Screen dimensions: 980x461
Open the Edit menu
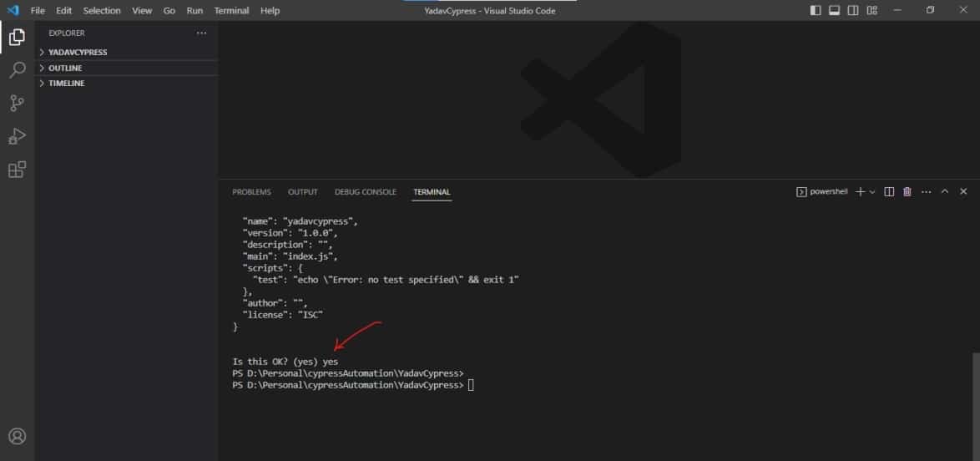pyautogui.click(x=63, y=11)
